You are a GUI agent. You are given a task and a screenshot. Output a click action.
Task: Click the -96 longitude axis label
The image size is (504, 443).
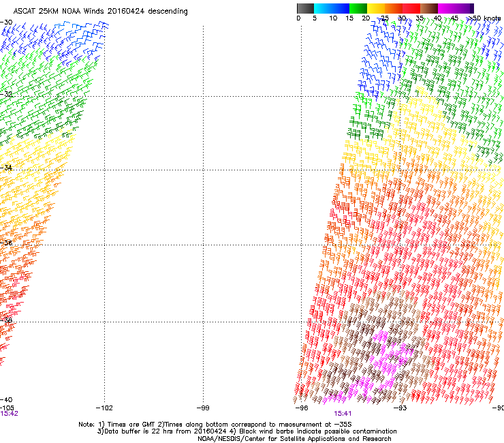click(302, 408)
